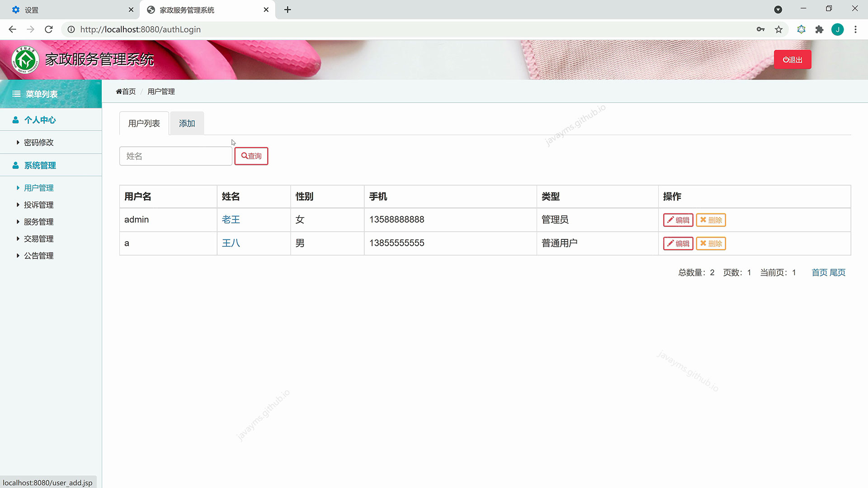The width and height of the screenshot is (868, 488).
Task: Click the 退出 logout button
Action: click(793, 60)
